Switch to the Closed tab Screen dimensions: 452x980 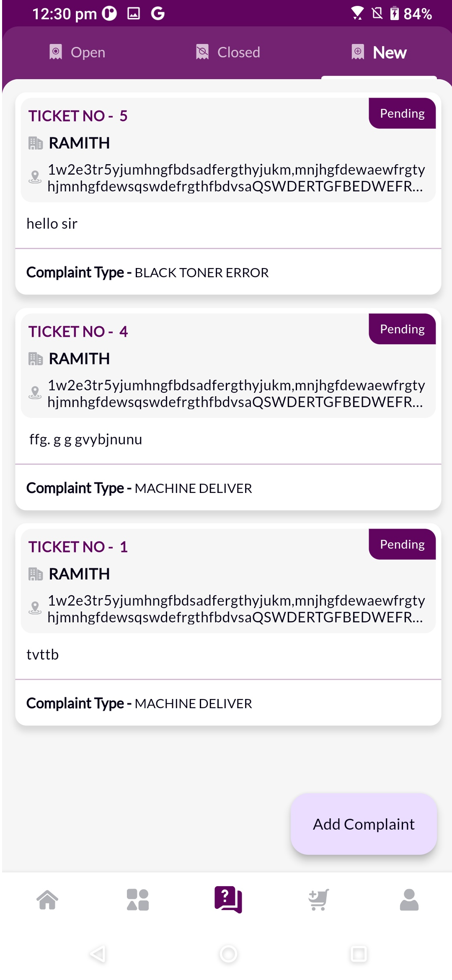[228, 52]
